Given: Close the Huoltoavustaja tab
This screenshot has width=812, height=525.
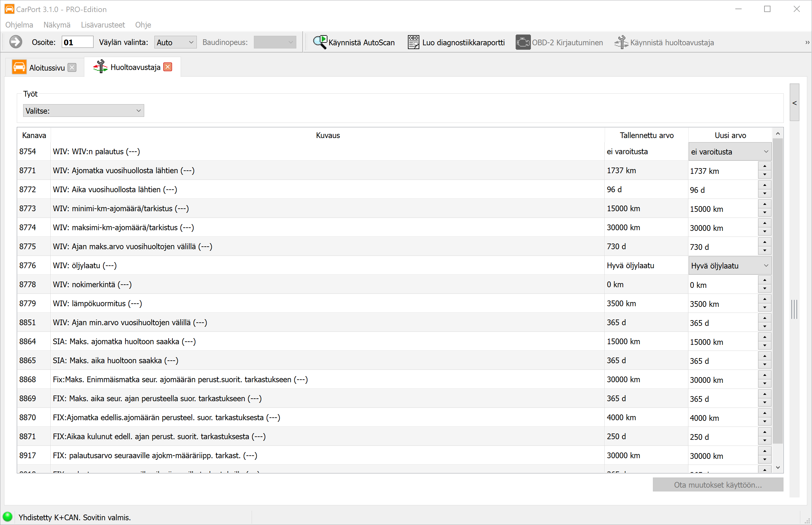Looking at the screenshot, I should click(168, 67).
